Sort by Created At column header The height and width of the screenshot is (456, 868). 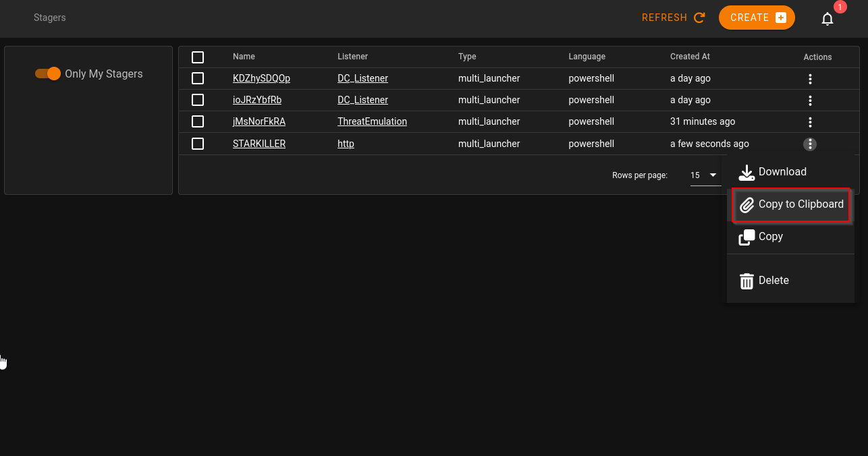point(690,57)
